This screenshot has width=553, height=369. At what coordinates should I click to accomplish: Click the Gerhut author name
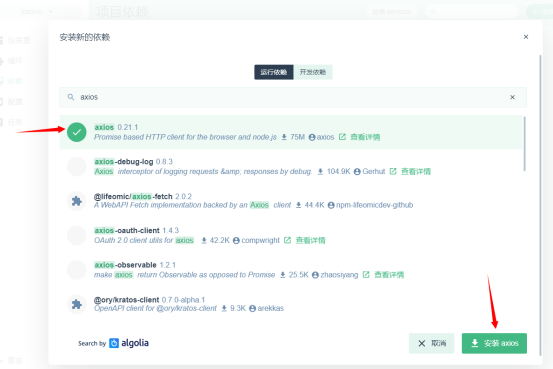pyautogui.click(x=374, y=171)
